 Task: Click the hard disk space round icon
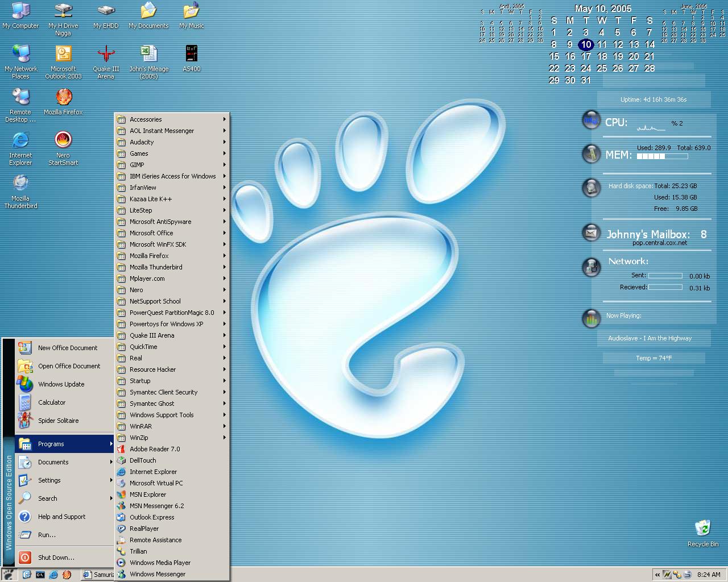tap(591, 188)
